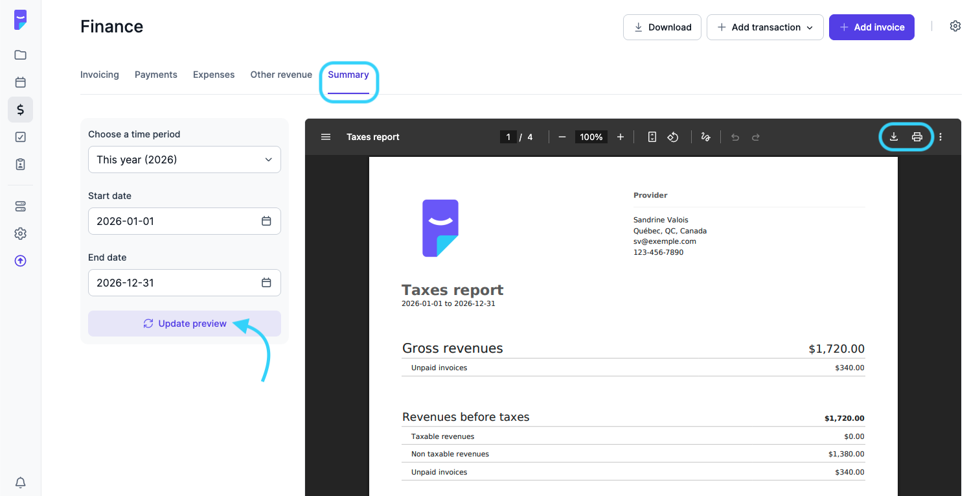Switch to the Invoicing tab

coord(99,75)
